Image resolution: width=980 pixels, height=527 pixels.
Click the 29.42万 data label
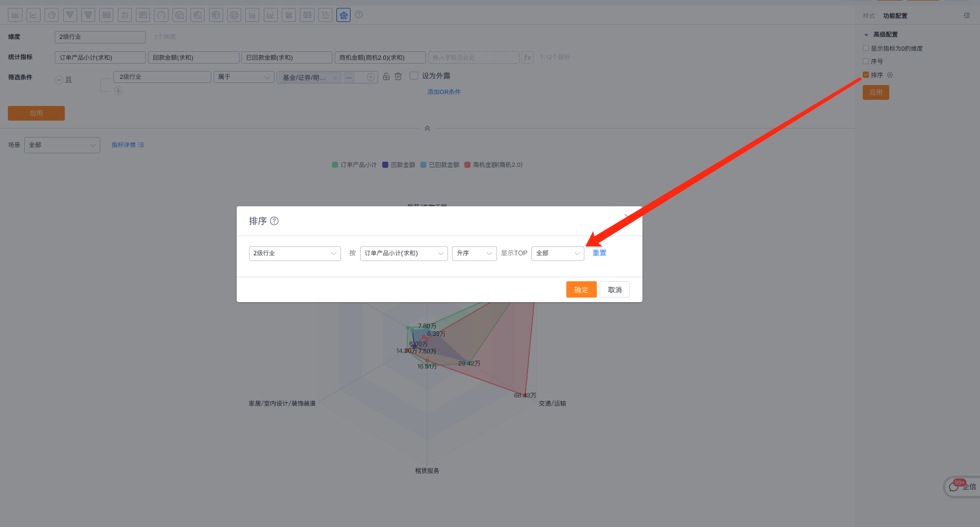tap(469, 364)
